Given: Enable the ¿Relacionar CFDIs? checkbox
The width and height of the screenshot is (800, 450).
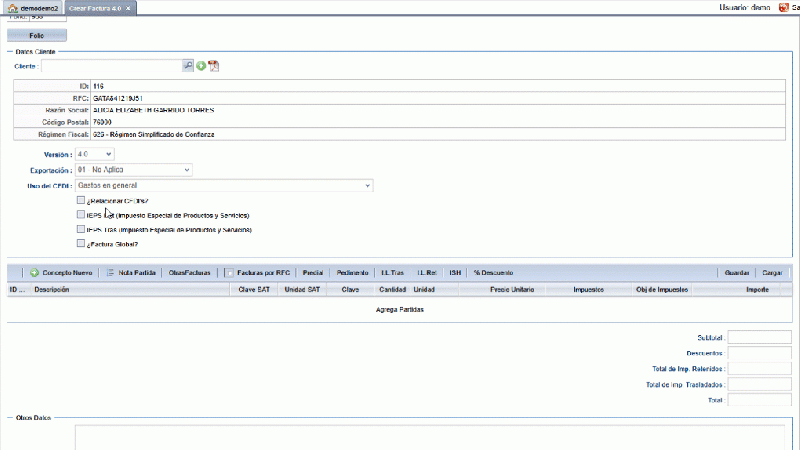Looking at the screenshot, I should coord(81,200).
